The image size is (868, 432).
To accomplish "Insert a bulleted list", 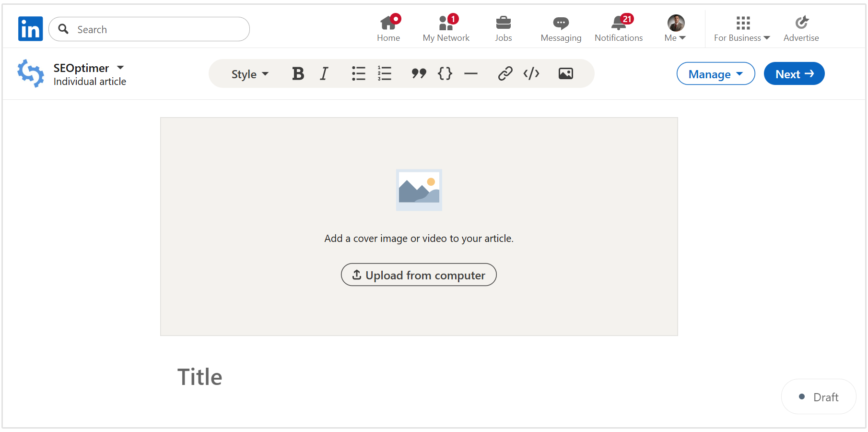I will tap(358, 73).
